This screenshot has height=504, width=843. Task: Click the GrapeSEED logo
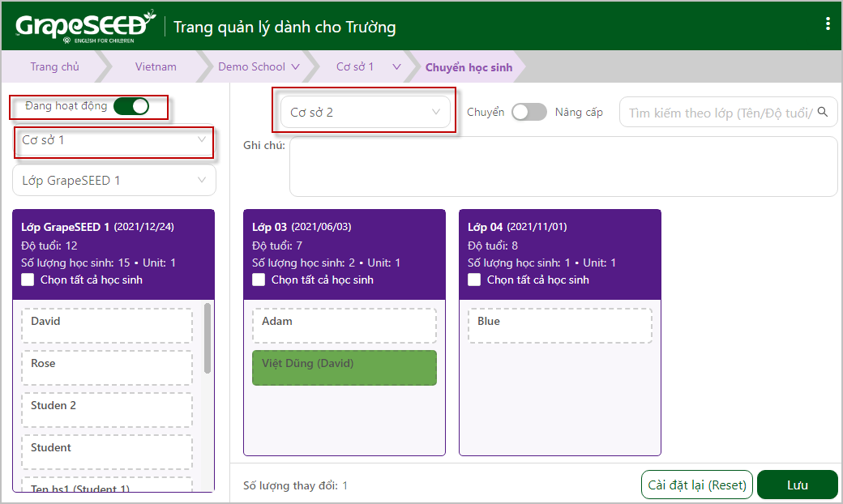pos(85,27)
